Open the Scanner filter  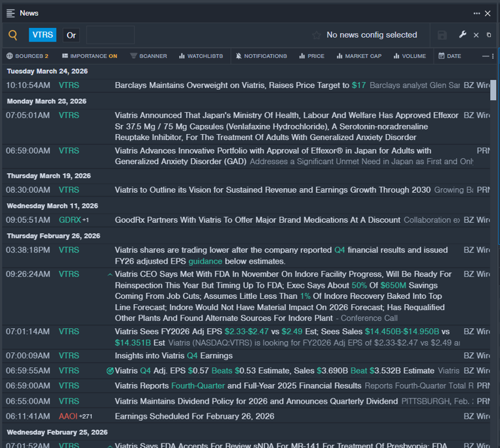[x=148, y=56]
